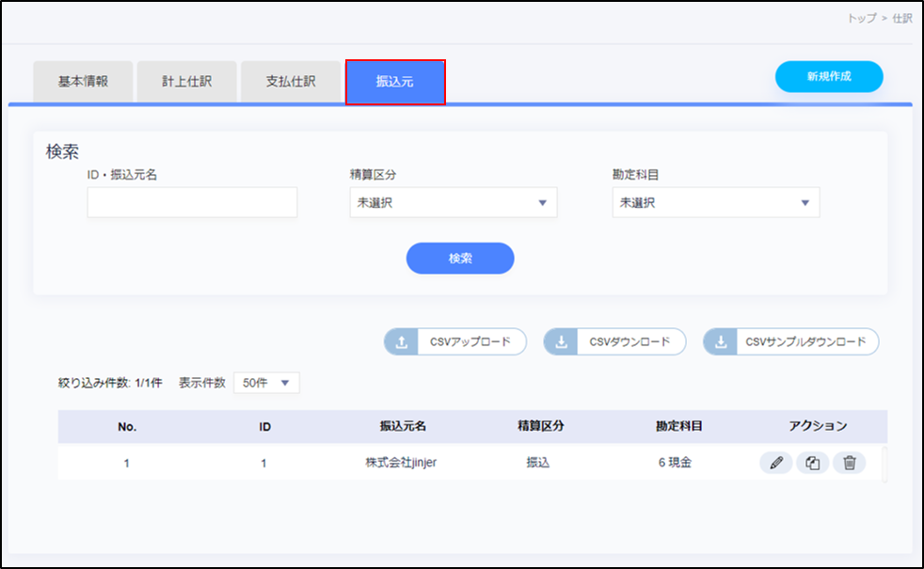This screenshot has width=924, height=569.
Task: Click the ID column header
Action: pos(265,426)
